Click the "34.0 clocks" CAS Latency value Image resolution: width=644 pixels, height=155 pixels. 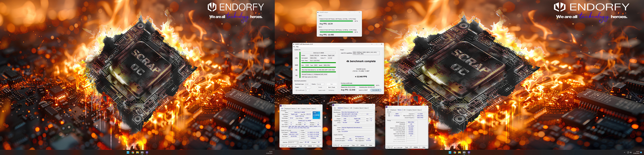coord(411,126)
